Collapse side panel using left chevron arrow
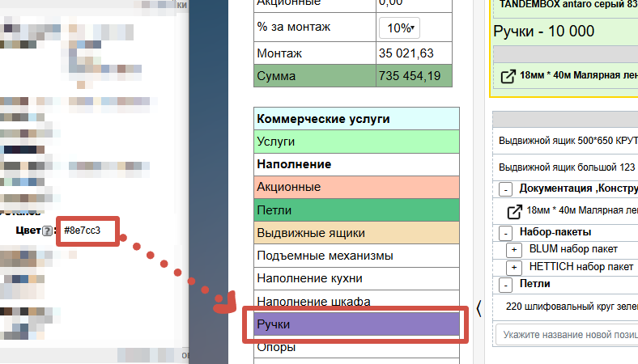Viewport: 638px width, 364px height. click(x=478, y=308)
